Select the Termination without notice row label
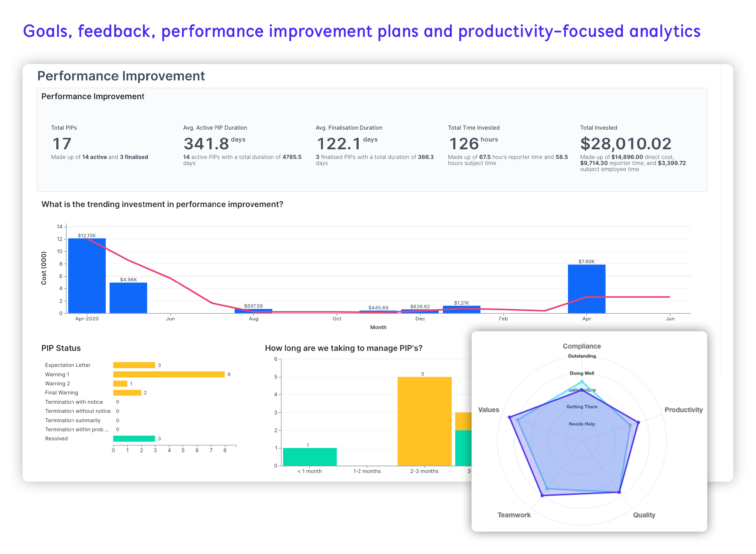Image resolution: width=756 pixels, height=554 pixels. tap(78, 411)
